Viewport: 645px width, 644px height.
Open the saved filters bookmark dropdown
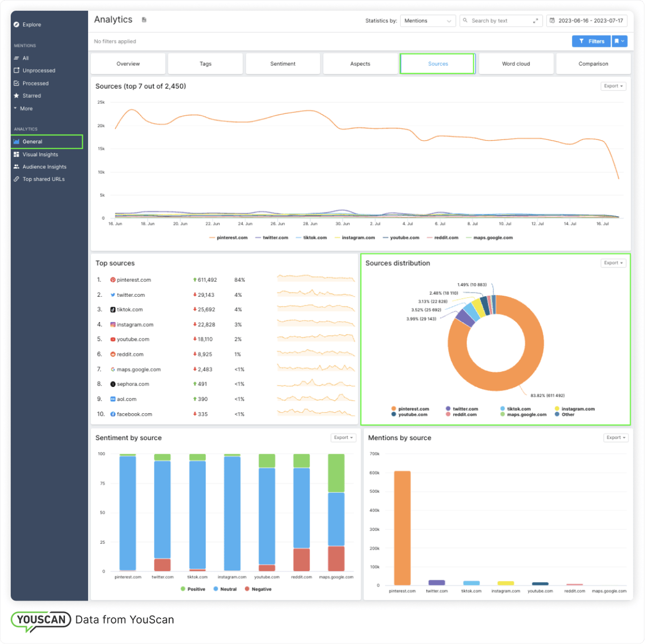[x=619, y=41]
